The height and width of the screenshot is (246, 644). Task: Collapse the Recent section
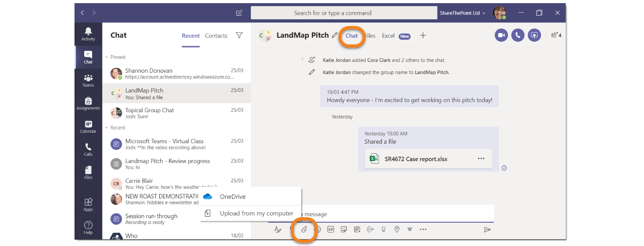[x=107, y=128]
